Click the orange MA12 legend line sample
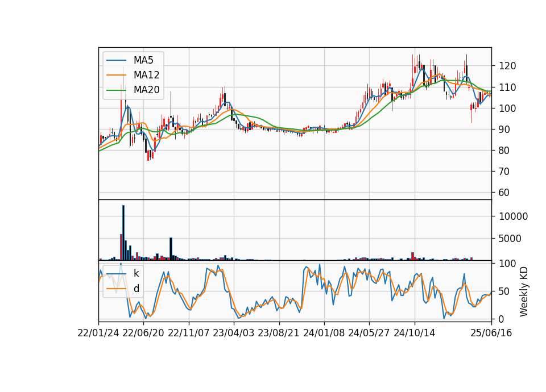546x392 pixels. (x=116, y=75)
